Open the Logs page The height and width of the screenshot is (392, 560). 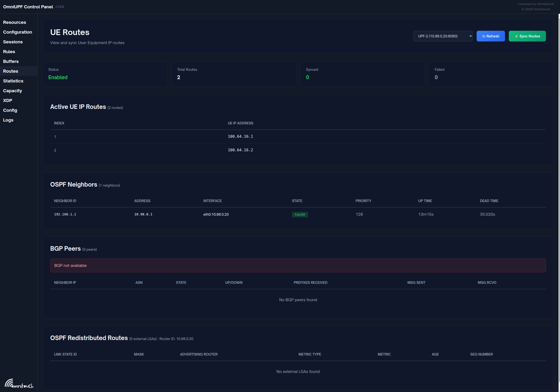(8, 120)
